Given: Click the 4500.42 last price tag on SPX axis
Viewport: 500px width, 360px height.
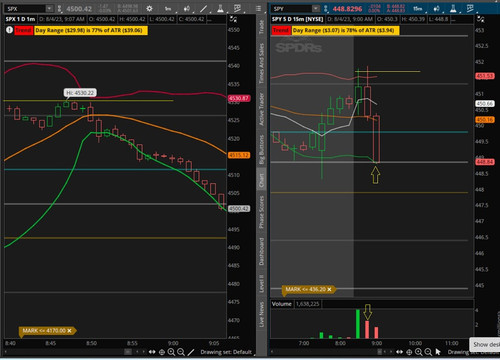Looking at the screenshot, I should 239,209.
